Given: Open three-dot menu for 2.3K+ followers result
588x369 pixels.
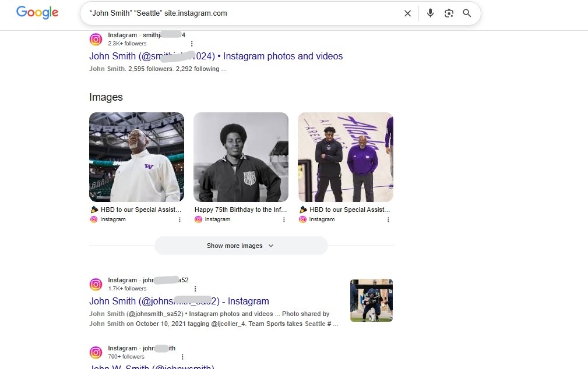Looking at the screenshot, I should click(192, 44).
